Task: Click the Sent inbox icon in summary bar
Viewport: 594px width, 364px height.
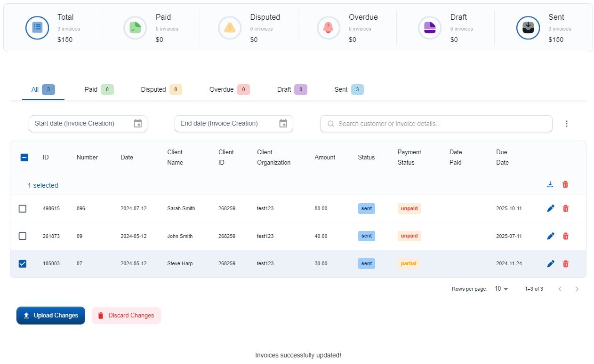Action: (x=528, y=27)
